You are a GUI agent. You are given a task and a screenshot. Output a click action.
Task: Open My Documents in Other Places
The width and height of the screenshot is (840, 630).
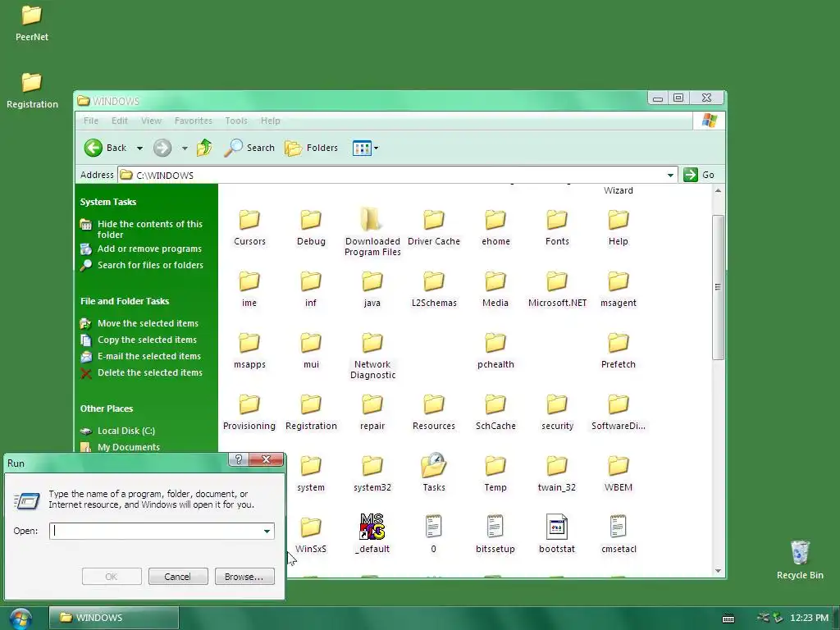coord(129,447)
